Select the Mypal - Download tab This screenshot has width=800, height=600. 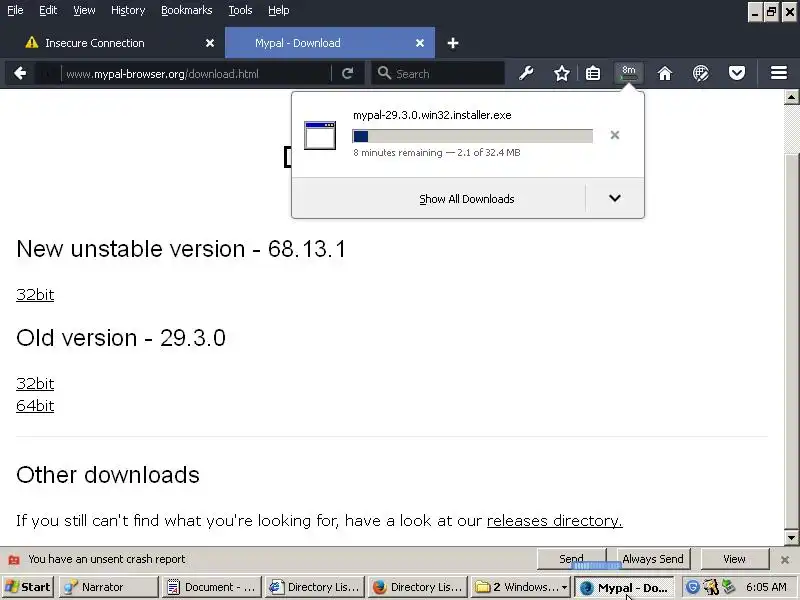[330, 43]
